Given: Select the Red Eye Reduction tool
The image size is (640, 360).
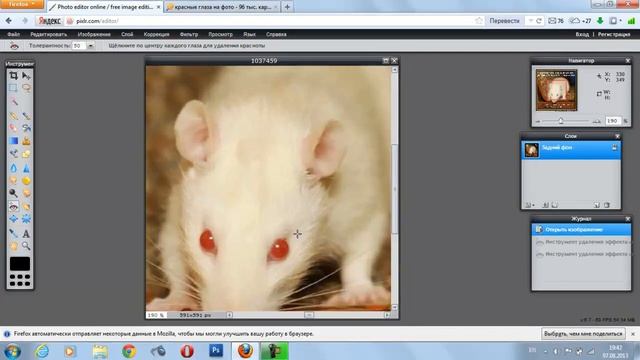Looking at the screenshot, I should (x=13, y=207).
